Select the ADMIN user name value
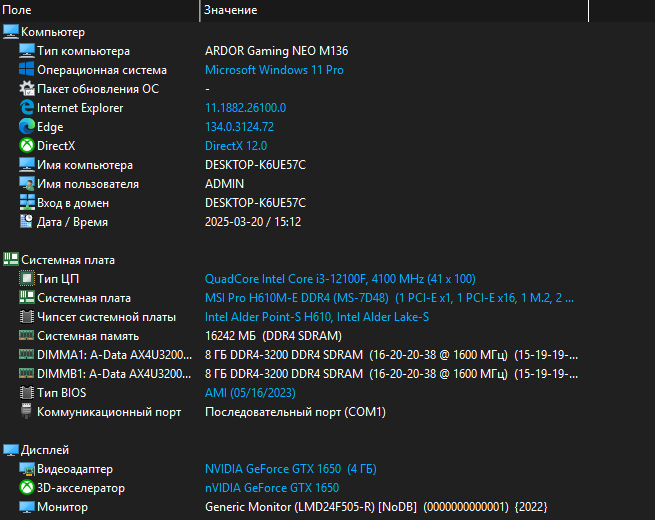The height and width of the screenshot is (520, 655). click(x=224, y=184)
